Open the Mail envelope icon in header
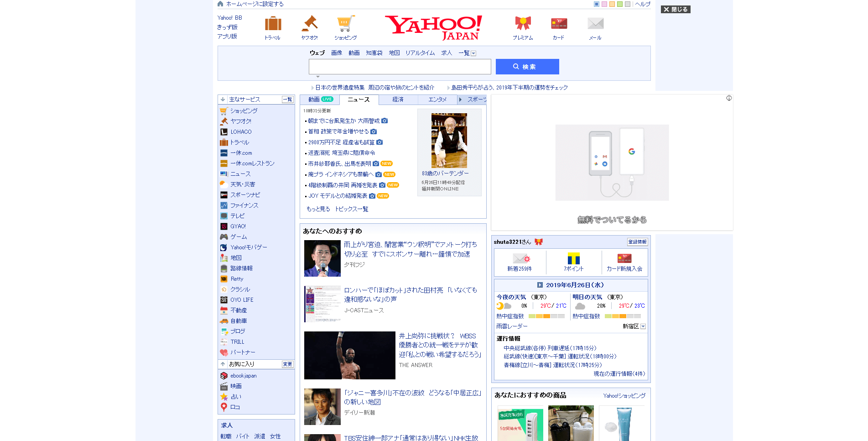Viewport: 868px width, 441px height. tap(595, 24)
